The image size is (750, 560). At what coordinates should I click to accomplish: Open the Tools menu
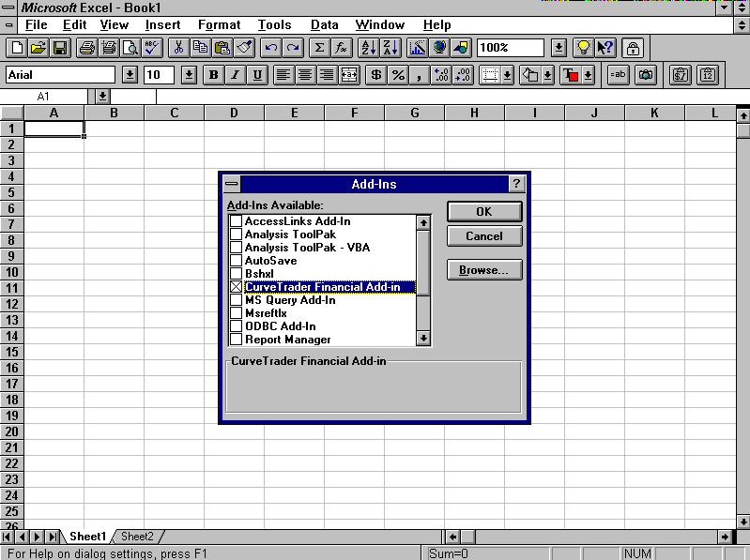[274, 24]
